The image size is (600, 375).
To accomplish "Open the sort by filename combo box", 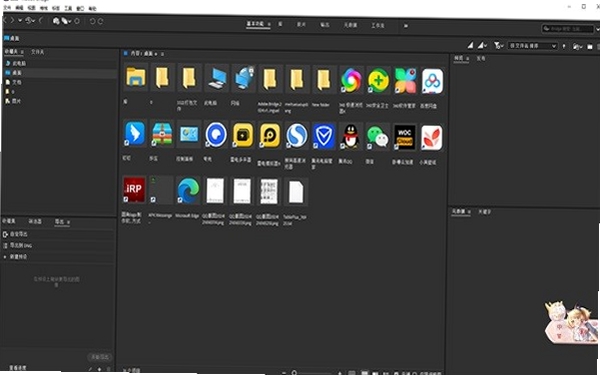I will (532, 46).
